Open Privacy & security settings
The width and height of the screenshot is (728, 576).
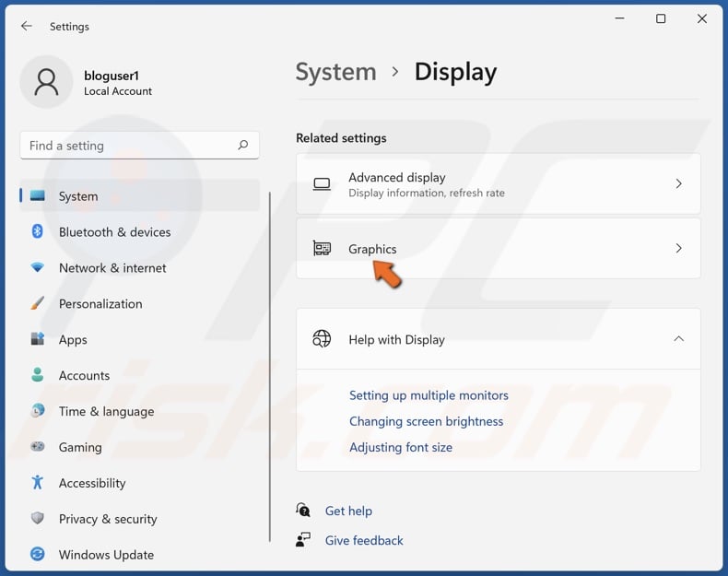[140, 519]
